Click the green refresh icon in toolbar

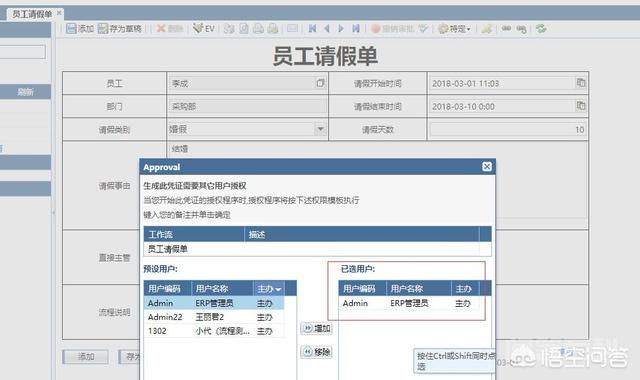click(x=541, y=29)
